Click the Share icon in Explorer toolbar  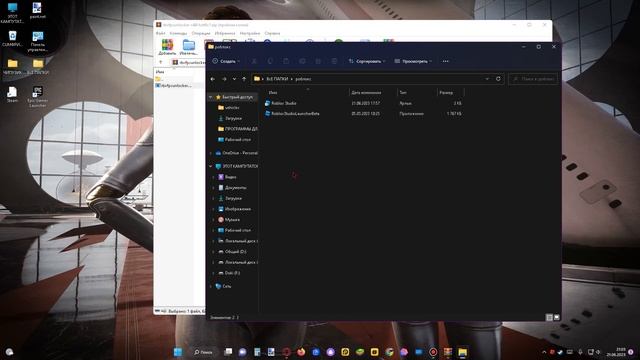pos(318,61)
